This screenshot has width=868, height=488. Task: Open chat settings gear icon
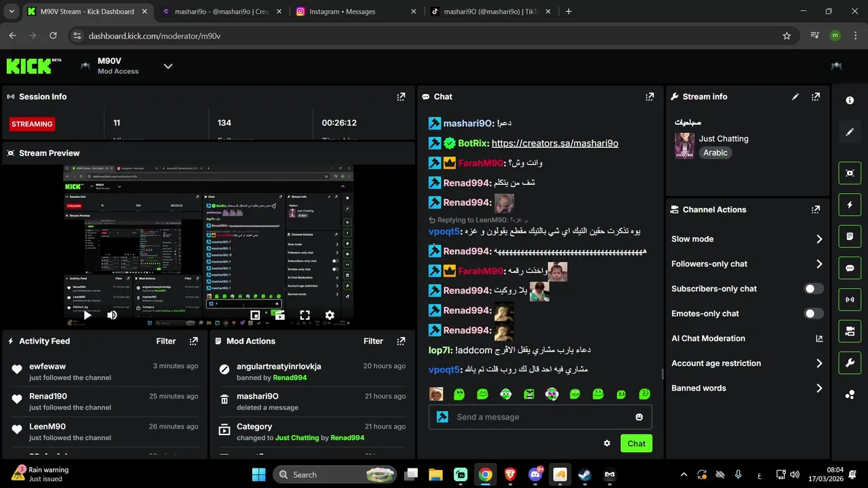point(607,443)
